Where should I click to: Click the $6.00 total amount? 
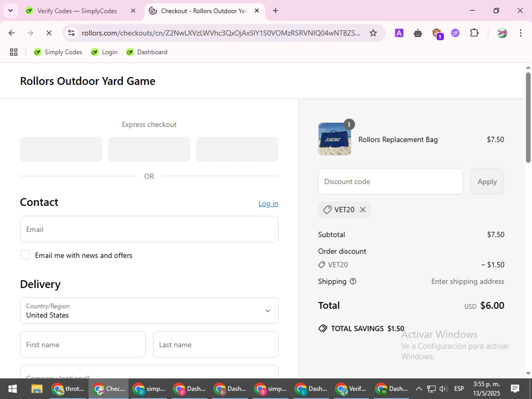492,305
